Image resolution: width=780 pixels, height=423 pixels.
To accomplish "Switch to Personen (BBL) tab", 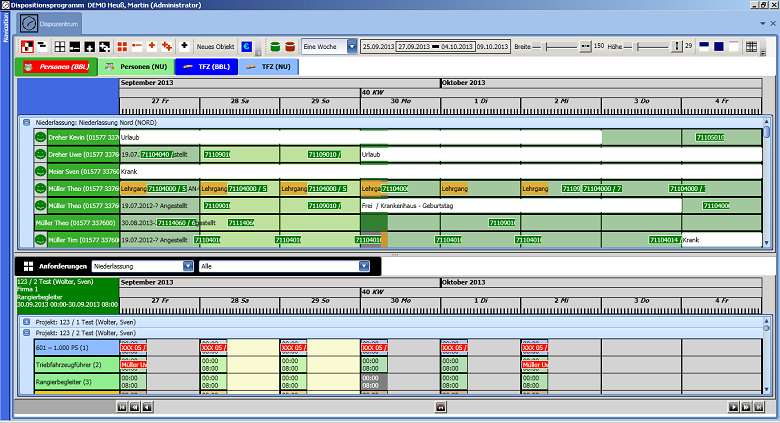I will (56, 67).
